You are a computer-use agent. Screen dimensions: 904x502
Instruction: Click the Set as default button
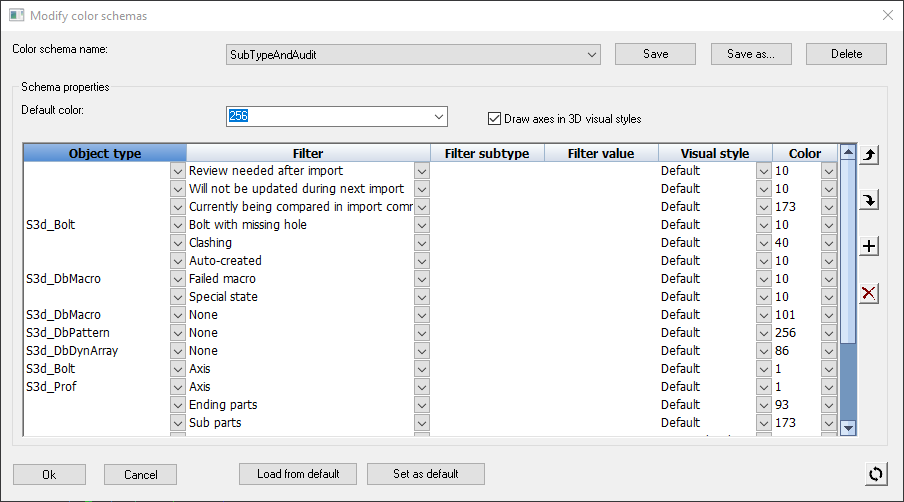(x=425, y=474)
